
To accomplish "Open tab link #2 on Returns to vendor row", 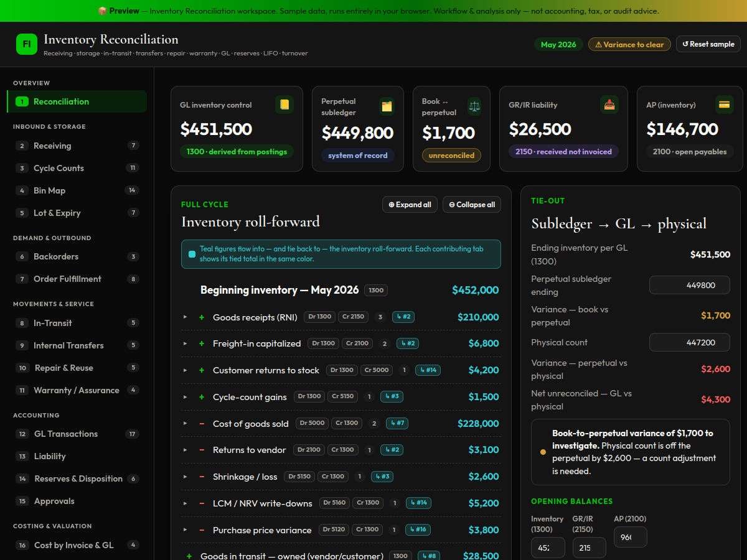I will pyautogui.click(x=392, y=450).
